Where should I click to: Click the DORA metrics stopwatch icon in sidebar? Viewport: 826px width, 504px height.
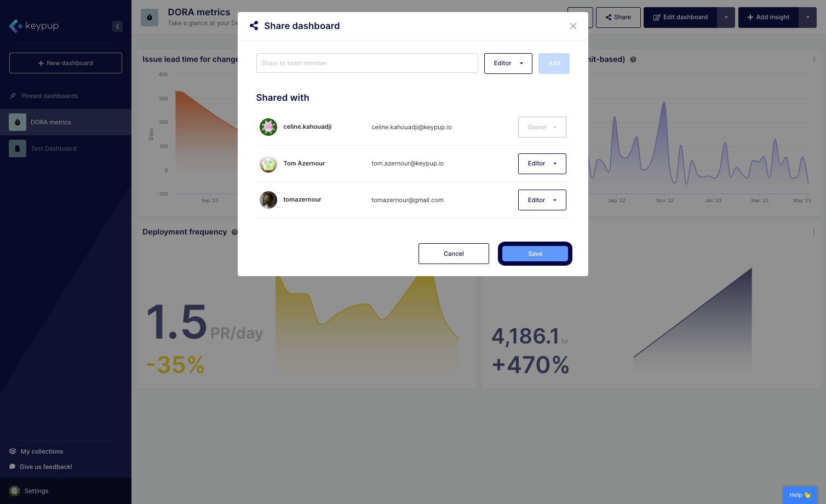(18, 122)
